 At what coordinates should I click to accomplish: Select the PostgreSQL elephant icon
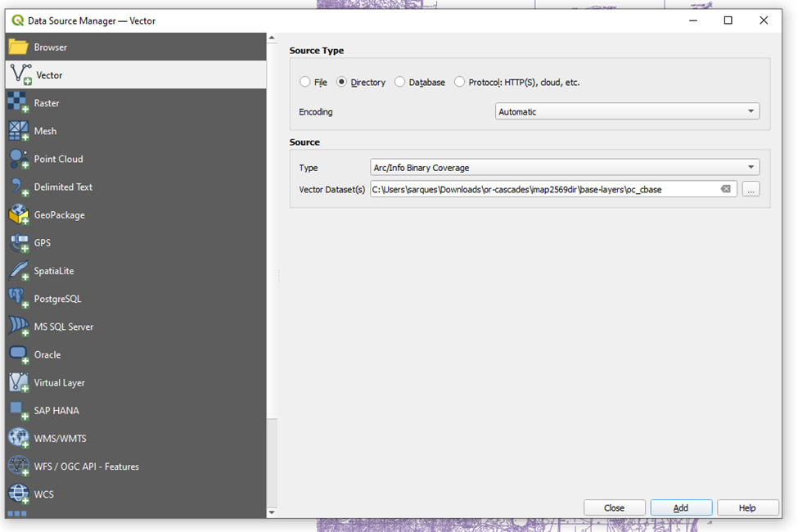click(18, 298)
